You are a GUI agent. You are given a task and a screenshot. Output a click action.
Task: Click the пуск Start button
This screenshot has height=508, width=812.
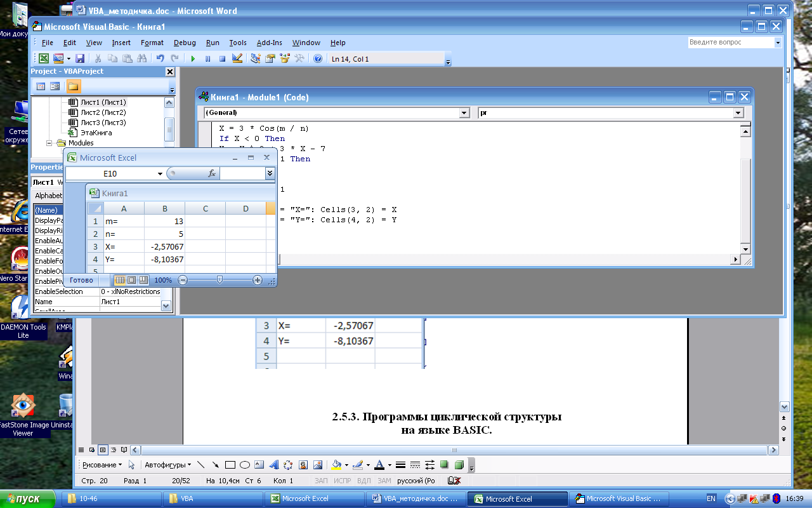pyautogui.click(x=28, y=498)
